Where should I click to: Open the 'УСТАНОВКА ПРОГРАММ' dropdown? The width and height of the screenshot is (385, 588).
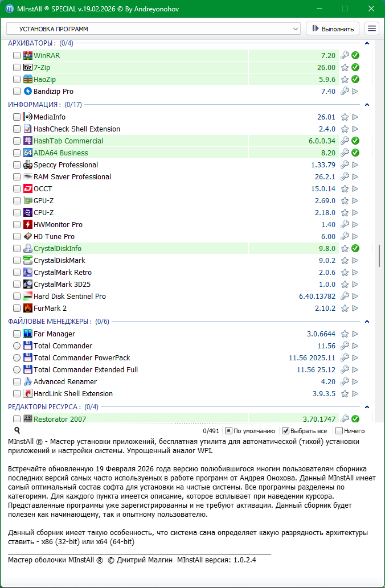click(153, 28)
